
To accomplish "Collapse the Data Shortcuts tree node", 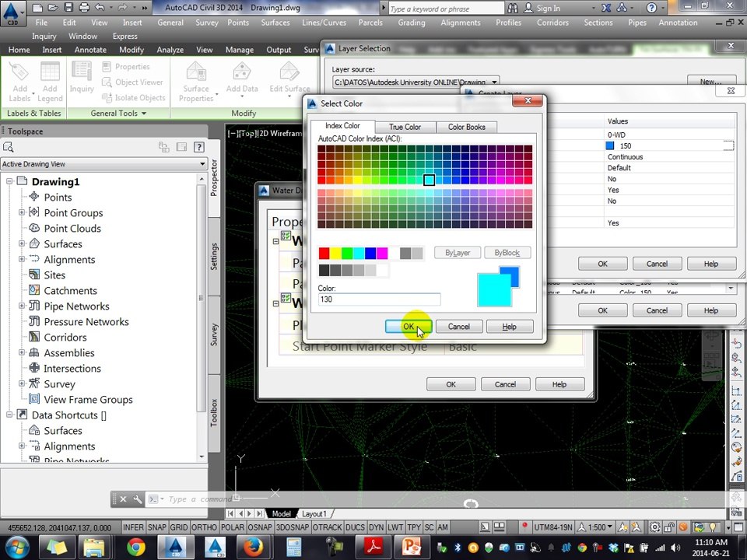I will coord(9,415).
